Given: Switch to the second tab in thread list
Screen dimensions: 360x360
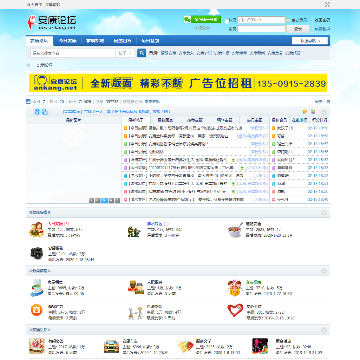Looking at the screenshot, I should coord(165,120).
